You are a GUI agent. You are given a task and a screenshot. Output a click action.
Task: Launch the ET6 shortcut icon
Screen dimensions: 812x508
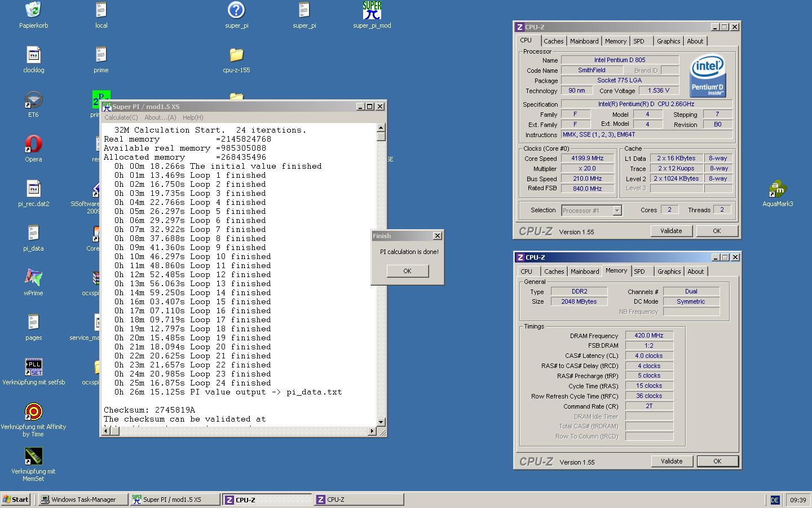click(x=33, y=99)
